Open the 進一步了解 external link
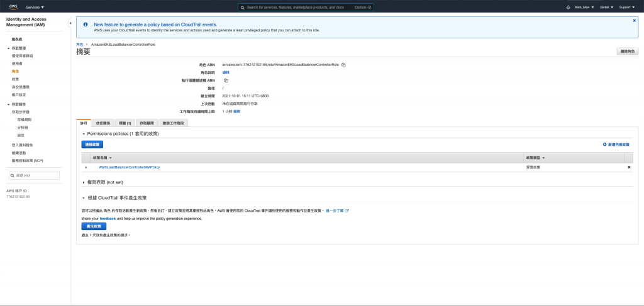This screenshot has height=306, width=644. tap(337, 211)
